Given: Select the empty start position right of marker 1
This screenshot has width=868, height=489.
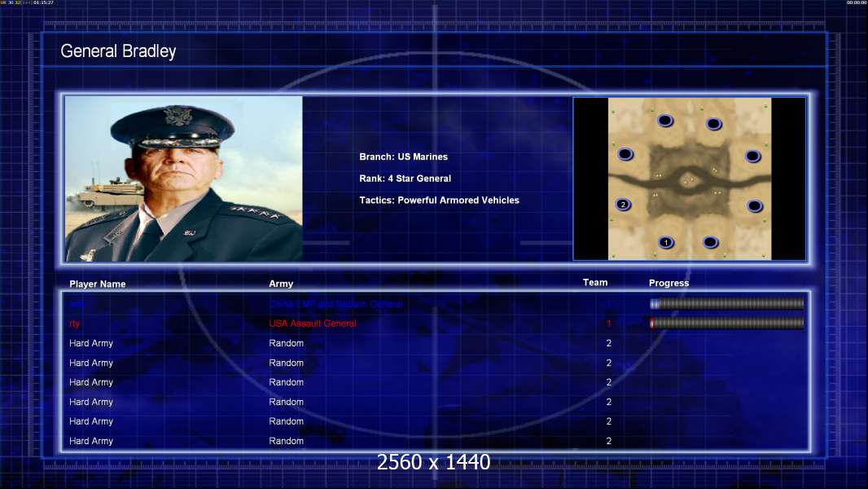Looking at the screenshot, I should click(x=710, y=242).
